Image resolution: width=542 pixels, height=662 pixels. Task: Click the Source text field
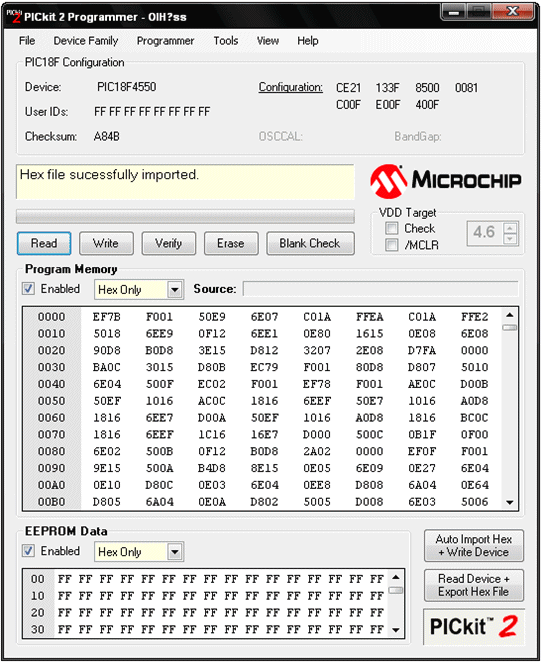[x=380, y=289]
